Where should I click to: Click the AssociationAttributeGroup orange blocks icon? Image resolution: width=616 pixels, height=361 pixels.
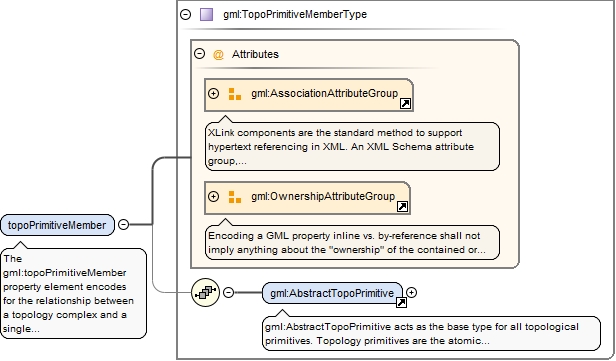[x=235, y=94]
